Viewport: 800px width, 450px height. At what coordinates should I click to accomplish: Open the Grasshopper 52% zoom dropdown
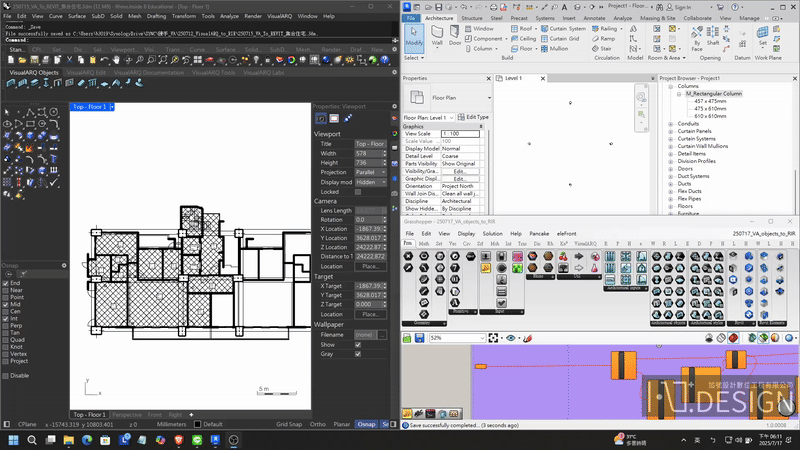[482, 338]
